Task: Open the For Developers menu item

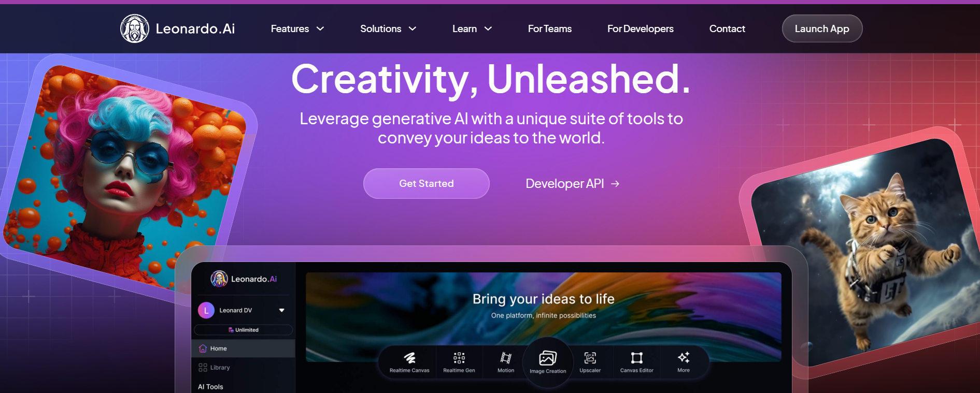Action: click(641, 29)
